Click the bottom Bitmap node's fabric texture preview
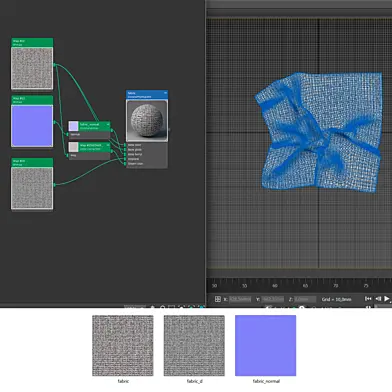Viewport: 392px width, 392px height. (32, 188)
